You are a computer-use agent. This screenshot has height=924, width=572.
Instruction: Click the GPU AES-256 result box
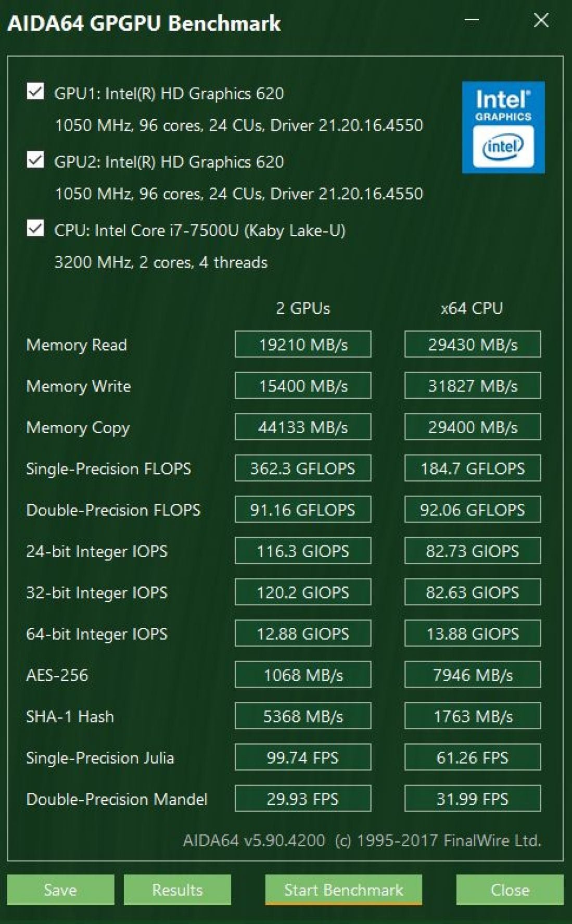303,675
